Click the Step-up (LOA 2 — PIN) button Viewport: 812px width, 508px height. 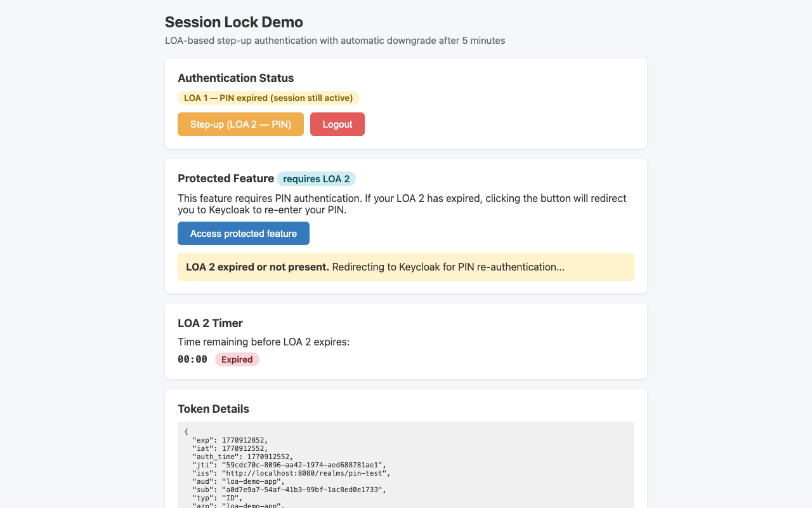pos(240,124)
